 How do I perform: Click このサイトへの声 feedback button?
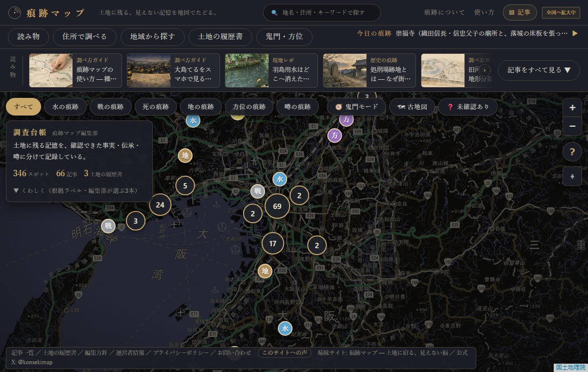(285, 352)
